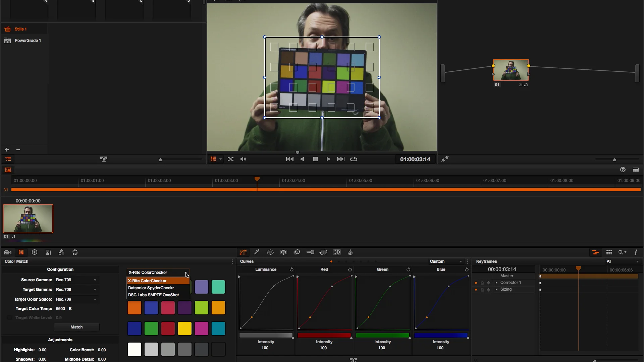Open the Sizing palette
The width and height of the screenshot is (644, 362).
click(323, 252)
